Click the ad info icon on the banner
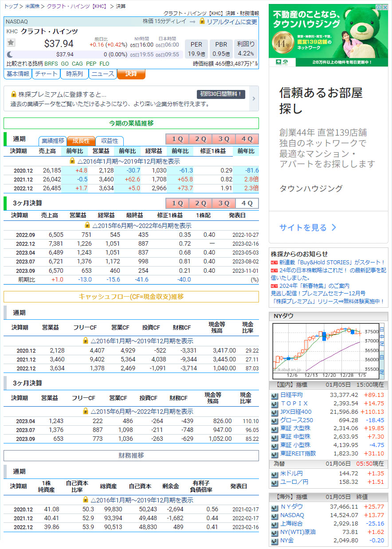This screenshot has width=392, height=549. coord(379,8)
